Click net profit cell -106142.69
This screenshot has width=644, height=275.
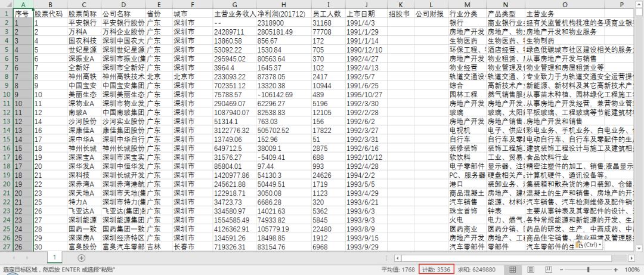coord(283,94)
